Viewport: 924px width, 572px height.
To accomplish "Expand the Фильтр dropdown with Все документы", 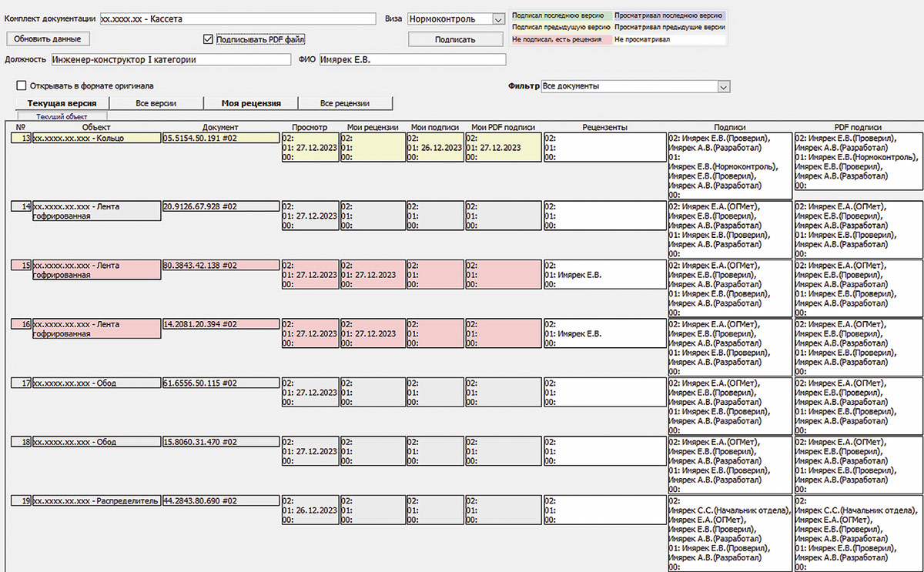I will [722, 87].
